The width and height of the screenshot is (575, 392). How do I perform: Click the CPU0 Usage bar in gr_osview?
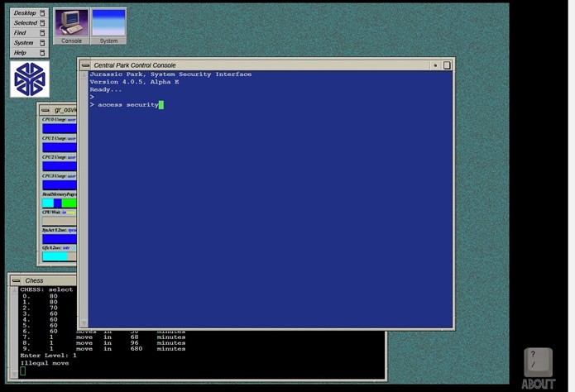60,128
